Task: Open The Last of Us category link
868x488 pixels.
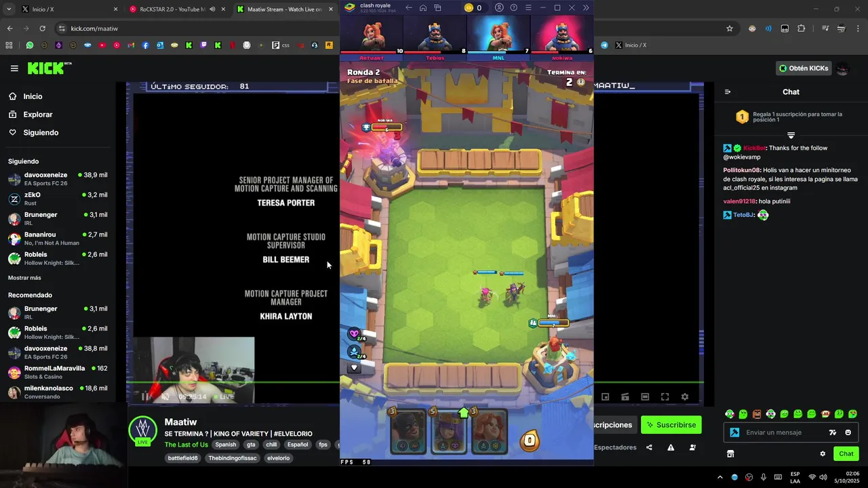Action: pos(186,445)
